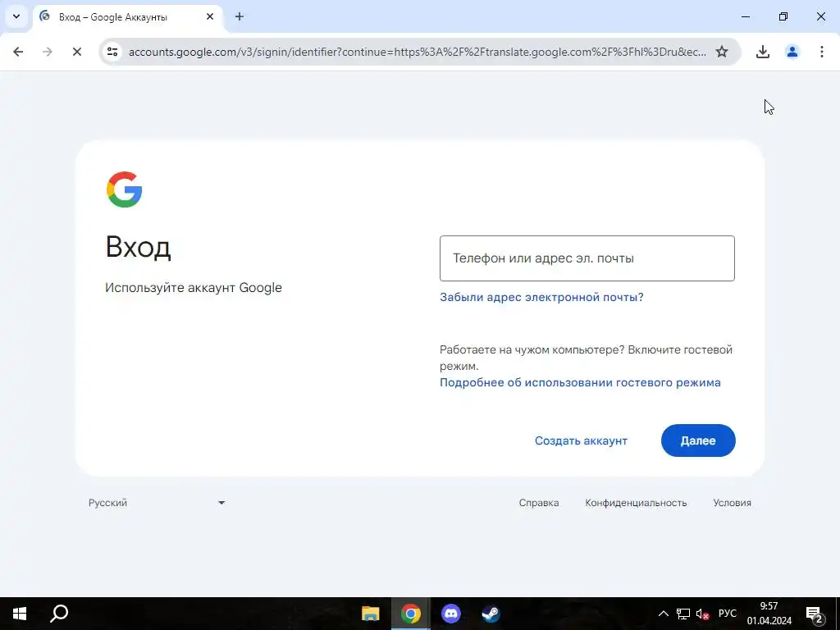
Task: Open the 'Условия' footer link
Action: [732, 503]
